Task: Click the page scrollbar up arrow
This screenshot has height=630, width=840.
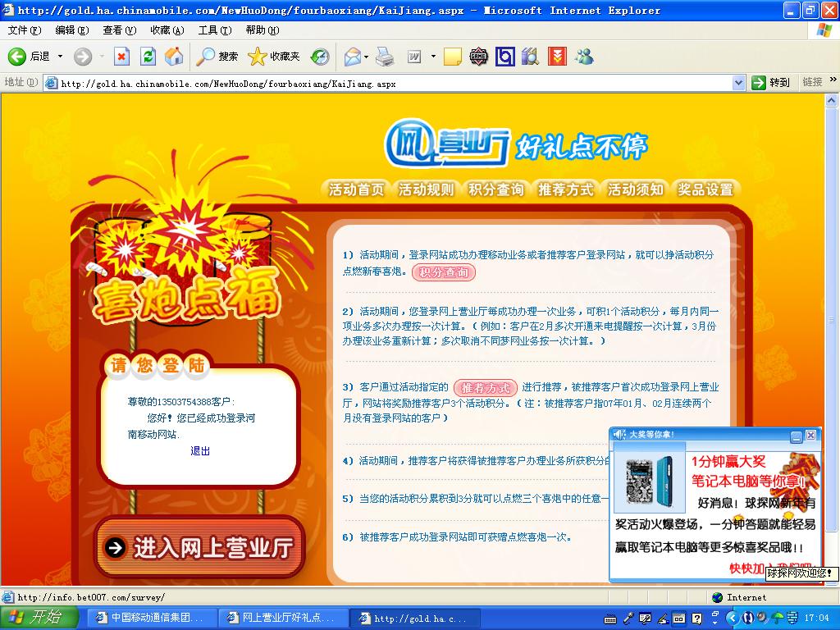Action: coord(832,100)
